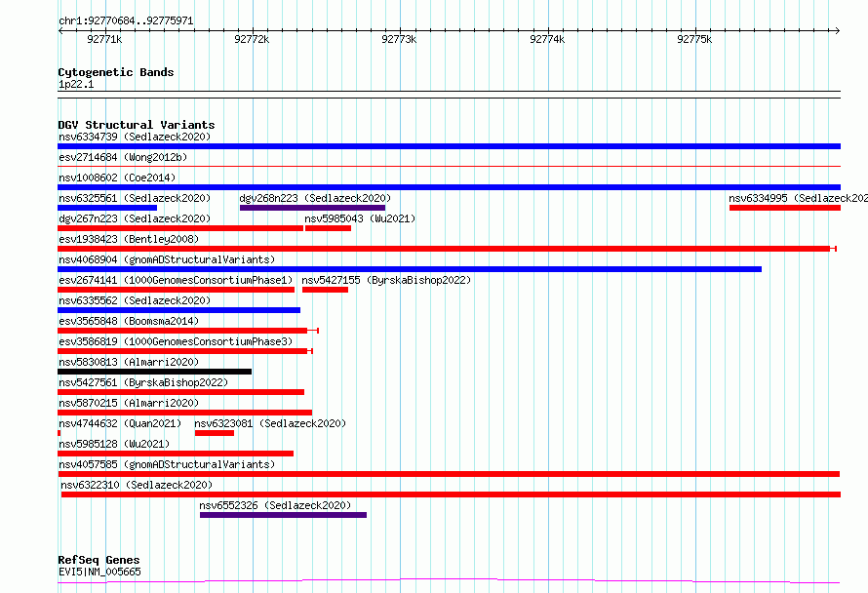Open esv2674141 (1000GenomesConsortiumPhase1) label
Screen dimensions: 868x593
tap(176, 280)
